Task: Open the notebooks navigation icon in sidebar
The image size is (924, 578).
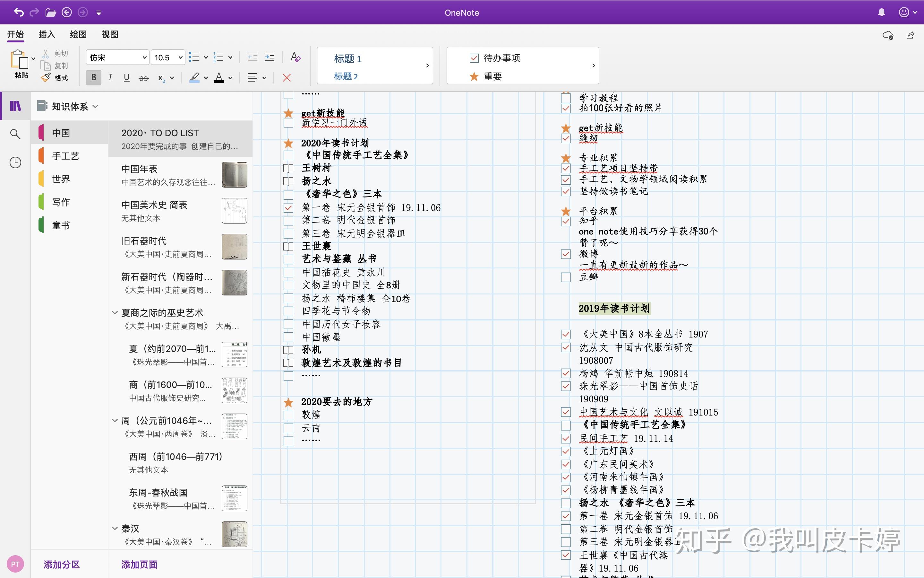Action: [x=15, y=106]
